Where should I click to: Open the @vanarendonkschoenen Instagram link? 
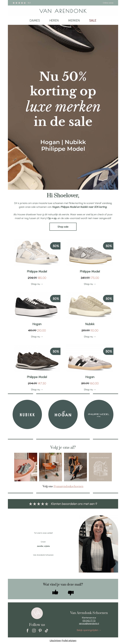[x=68, y=486]
